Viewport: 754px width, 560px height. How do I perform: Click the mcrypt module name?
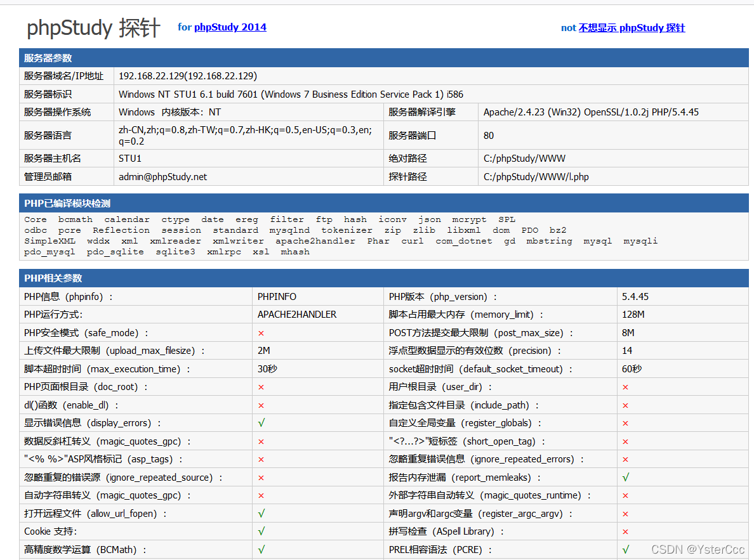[469, 219]
